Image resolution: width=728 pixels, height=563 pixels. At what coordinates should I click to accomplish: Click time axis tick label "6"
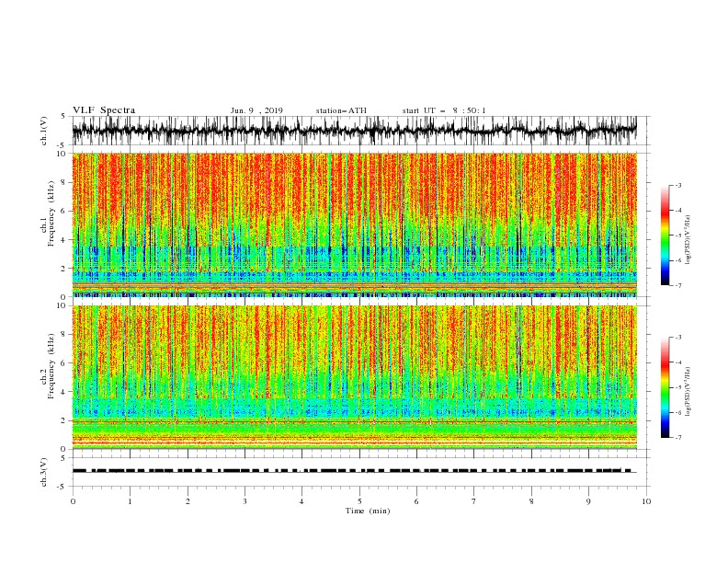(416, 501)
